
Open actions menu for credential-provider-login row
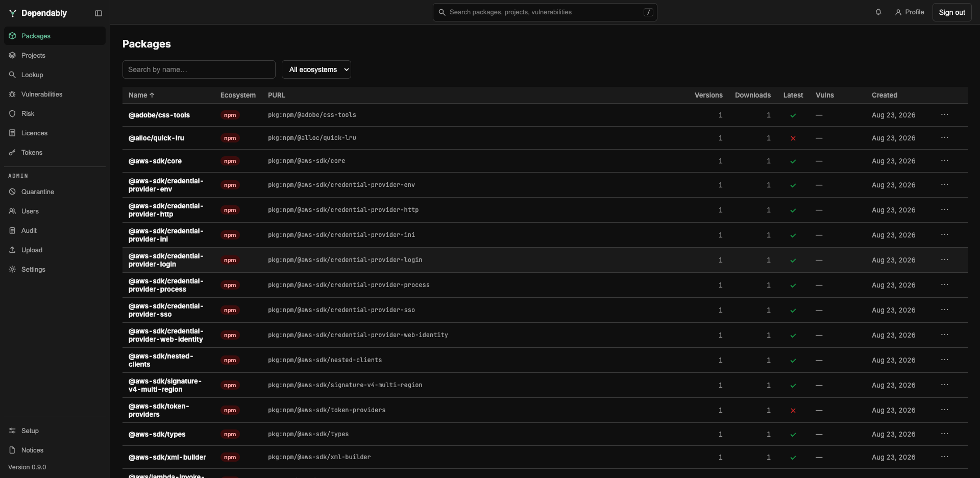coord(944,260)
